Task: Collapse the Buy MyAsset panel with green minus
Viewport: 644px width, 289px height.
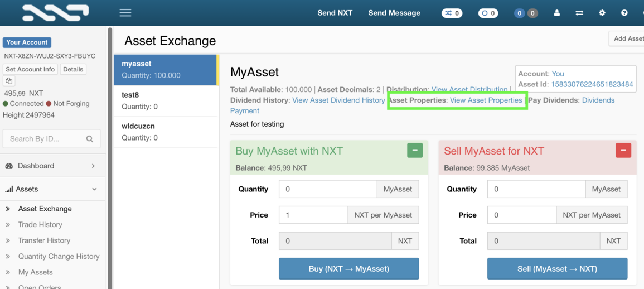Action: (x=415, y=150)
